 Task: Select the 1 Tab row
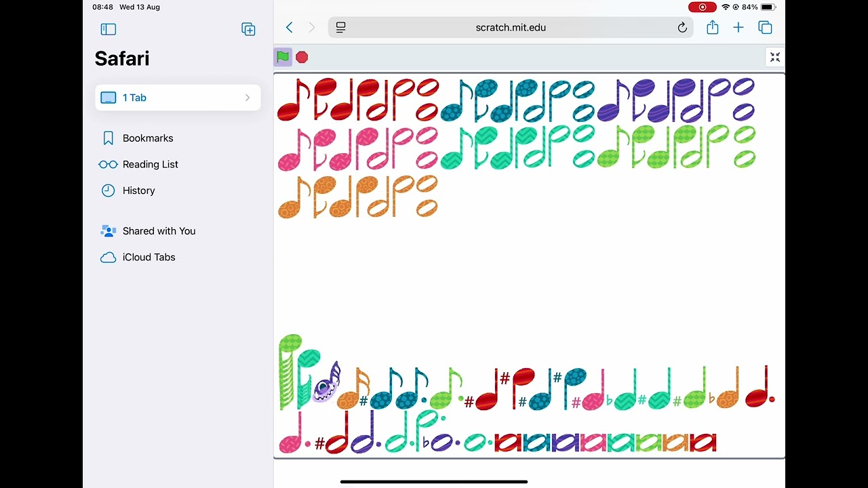pos(178,98)
